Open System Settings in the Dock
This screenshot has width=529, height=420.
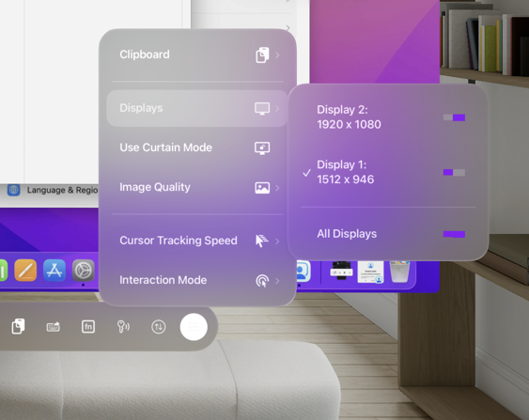pyautogui.click(x=84, y=271)
